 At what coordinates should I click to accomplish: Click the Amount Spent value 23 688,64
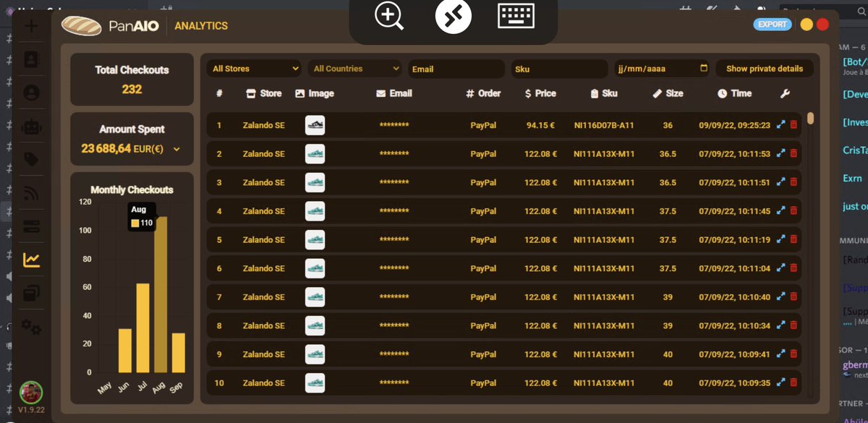tap(106, 148)
